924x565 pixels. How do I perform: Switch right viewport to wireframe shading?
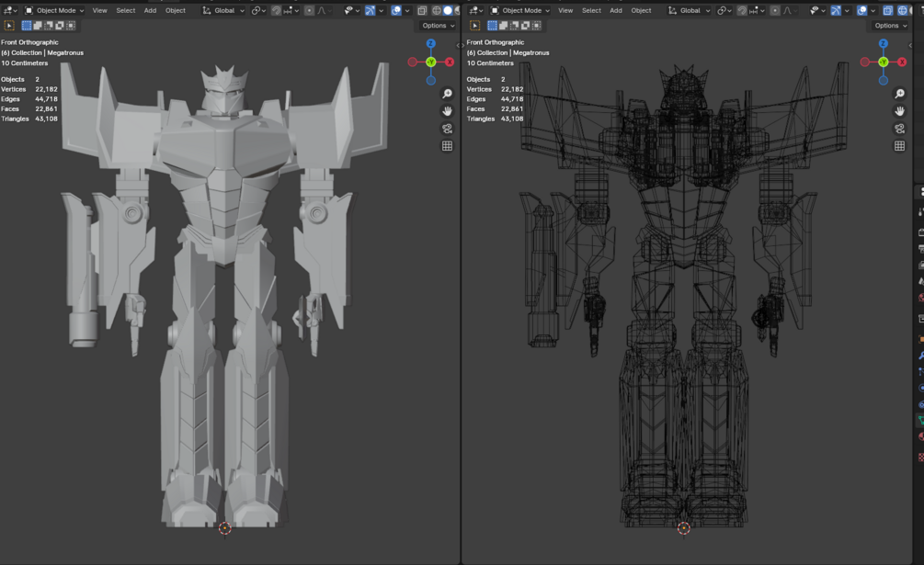(902, 11)
